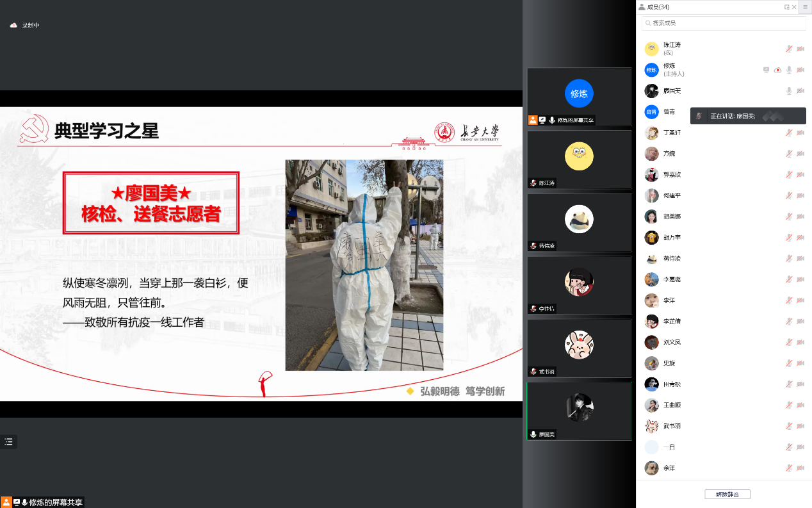Click the pop-out members panel icon
The width and height of the screenshot is (812, 508).
click(787, 7)
